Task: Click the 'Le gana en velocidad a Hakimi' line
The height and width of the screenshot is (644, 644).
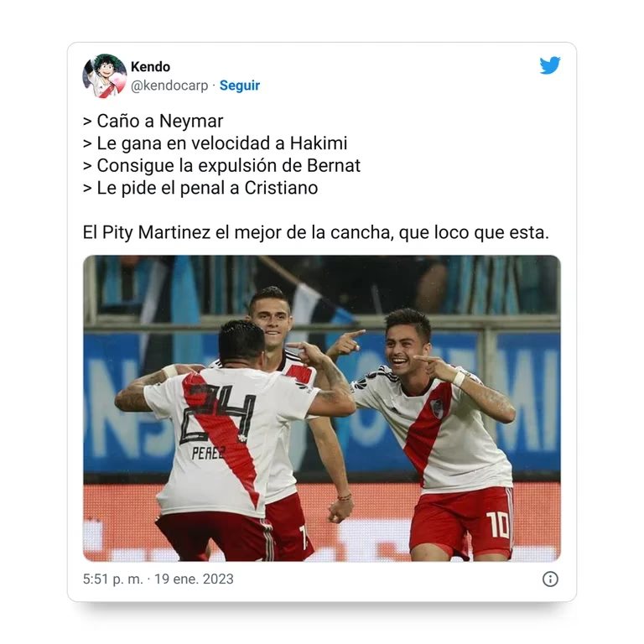Action: pyautogui.click(x=216, y=143)
